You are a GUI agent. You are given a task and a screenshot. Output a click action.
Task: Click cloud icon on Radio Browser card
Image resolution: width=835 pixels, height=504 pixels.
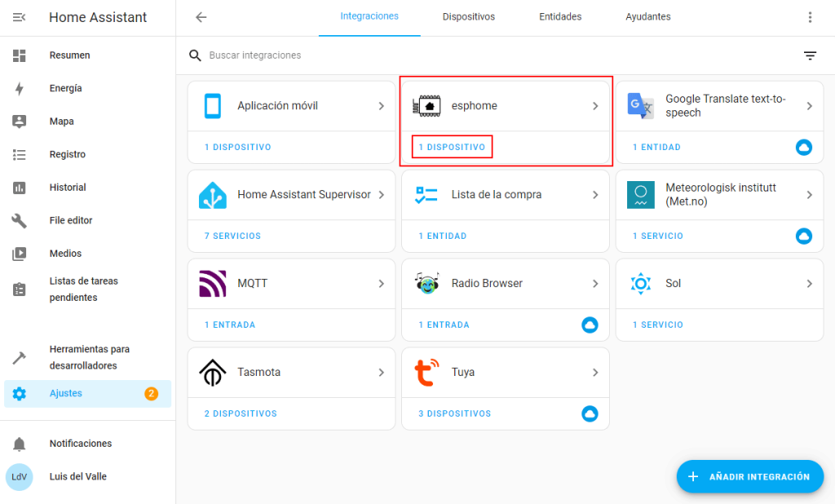(x=590, y=325)
